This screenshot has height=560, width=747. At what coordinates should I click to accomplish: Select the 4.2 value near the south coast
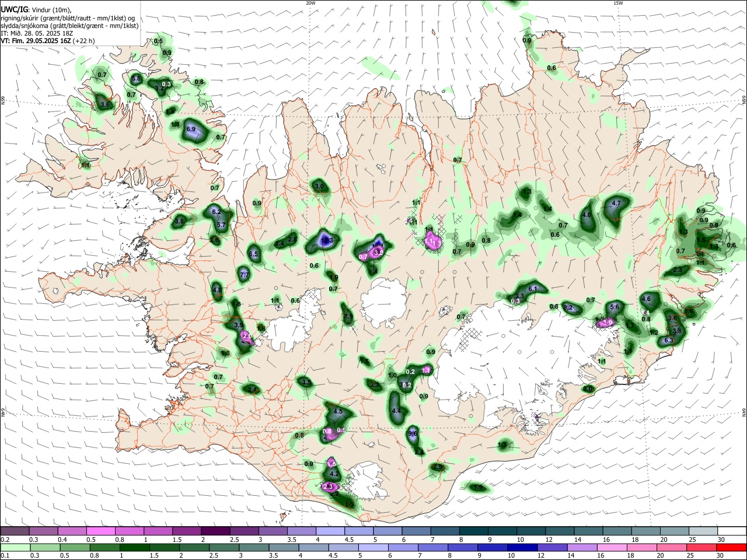334,474
